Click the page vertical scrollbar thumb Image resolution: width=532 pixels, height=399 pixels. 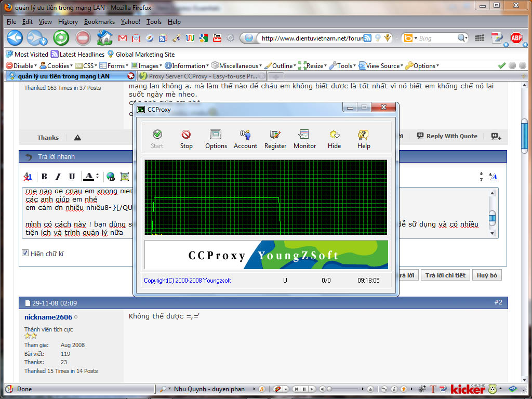[x=524, y=136]
